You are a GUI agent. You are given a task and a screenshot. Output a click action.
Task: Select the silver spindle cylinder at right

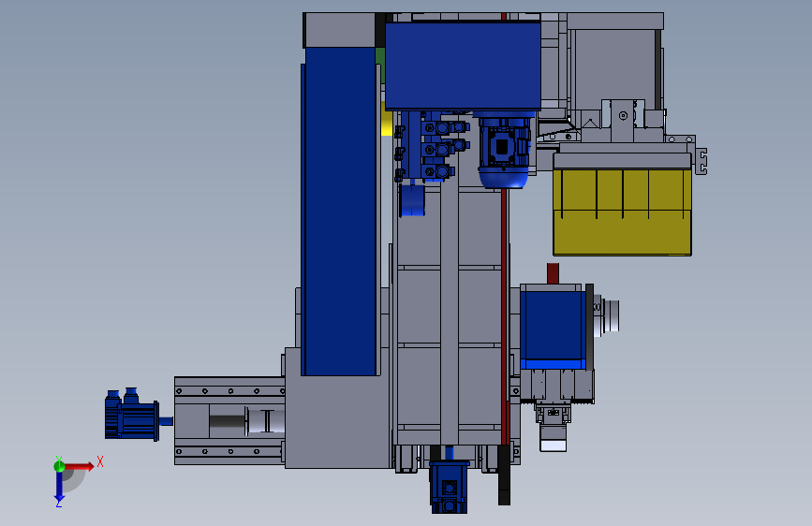(607, 315)
